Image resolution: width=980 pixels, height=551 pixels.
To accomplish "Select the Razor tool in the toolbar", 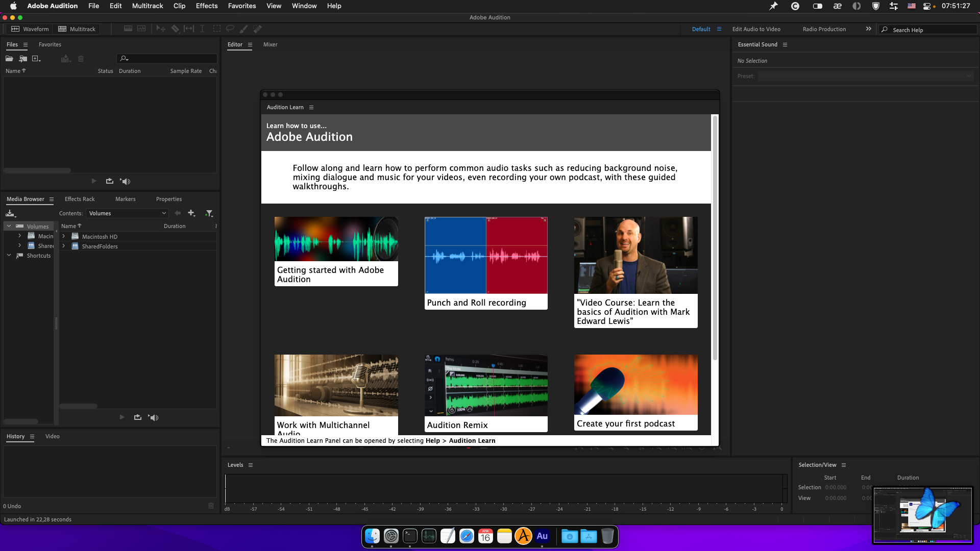I will pos(175,29).
